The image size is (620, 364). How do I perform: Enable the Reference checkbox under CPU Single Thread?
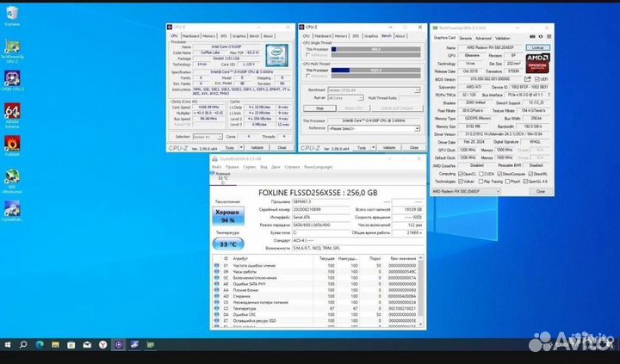coord(308,55)
